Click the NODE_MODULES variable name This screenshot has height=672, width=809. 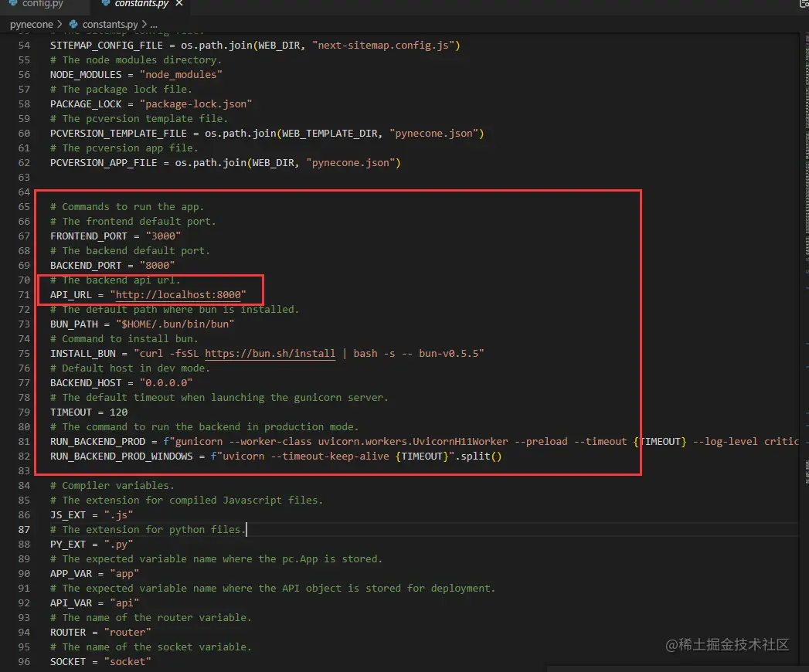[86, 75]
